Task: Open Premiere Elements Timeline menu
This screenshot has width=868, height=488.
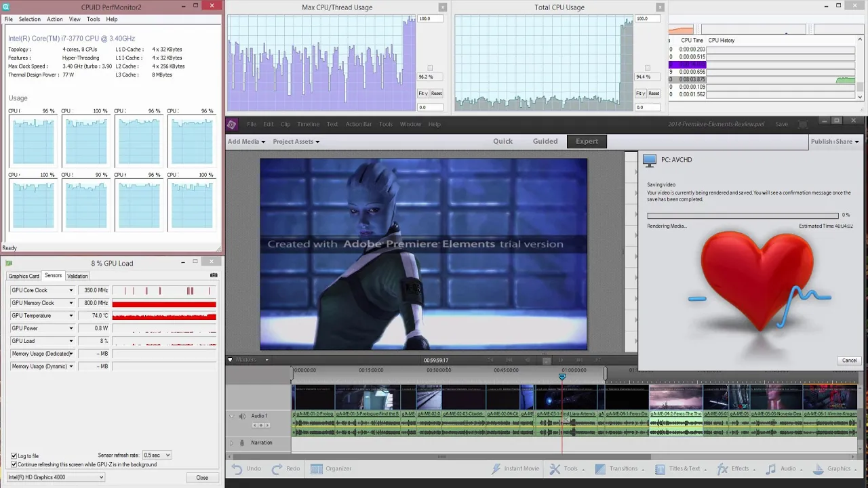Action: click(308, 124)
